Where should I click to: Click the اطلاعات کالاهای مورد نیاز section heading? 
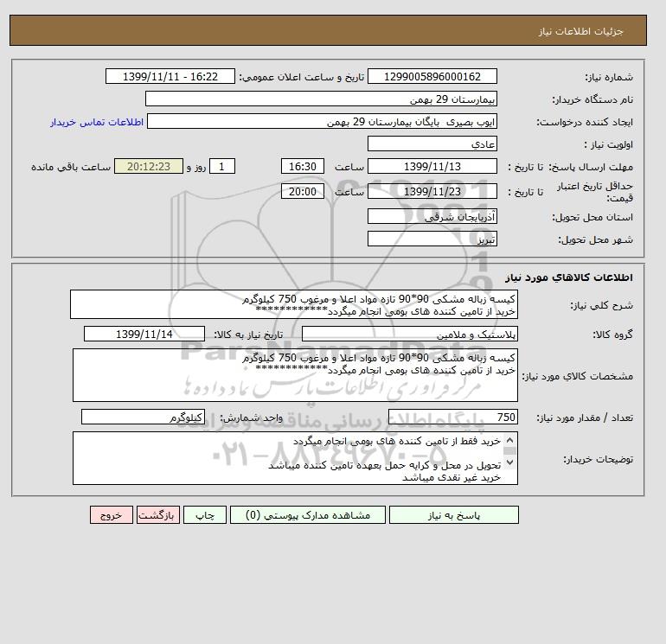pyautogui.click(x=569, y=277)
